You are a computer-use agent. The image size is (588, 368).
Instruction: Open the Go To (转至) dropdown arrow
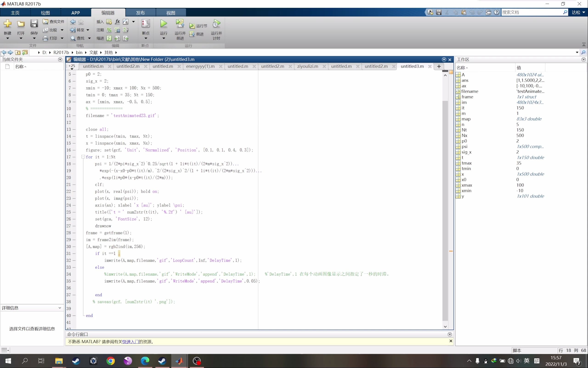click(x=88, y=30)
